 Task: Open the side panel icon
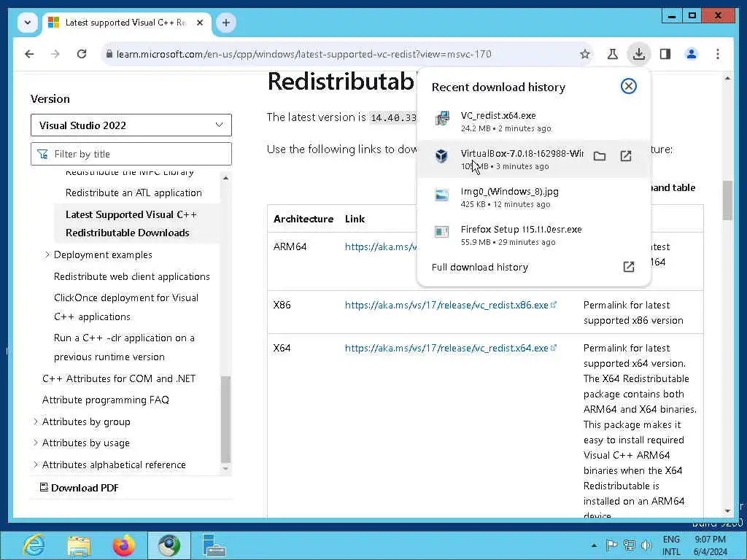coord(665,54)
